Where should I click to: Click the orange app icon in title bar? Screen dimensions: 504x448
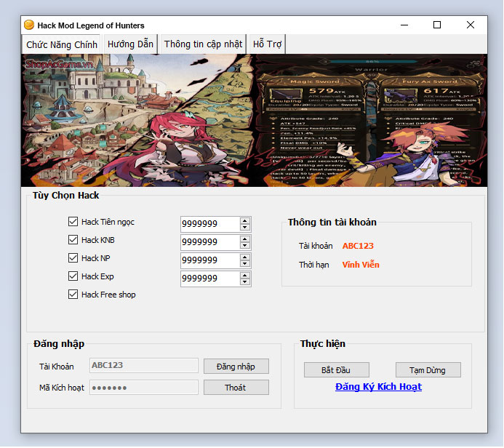(x=29, y=25)
